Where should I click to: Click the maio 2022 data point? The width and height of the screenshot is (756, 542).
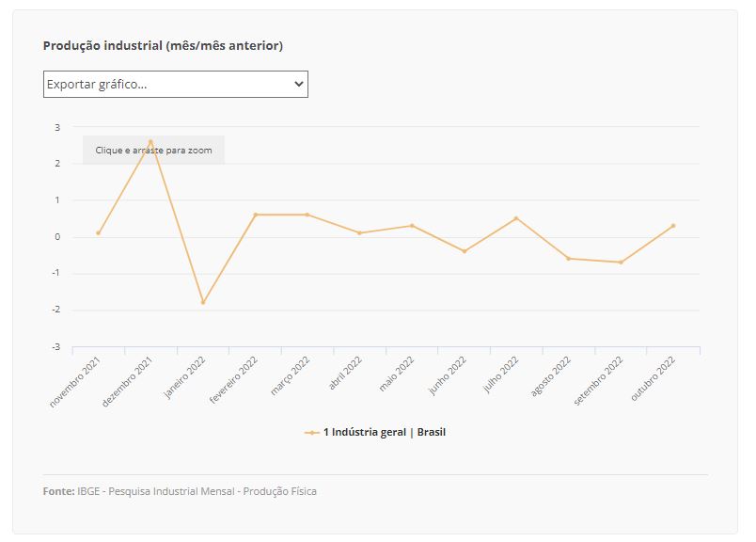tap(412, 226)
